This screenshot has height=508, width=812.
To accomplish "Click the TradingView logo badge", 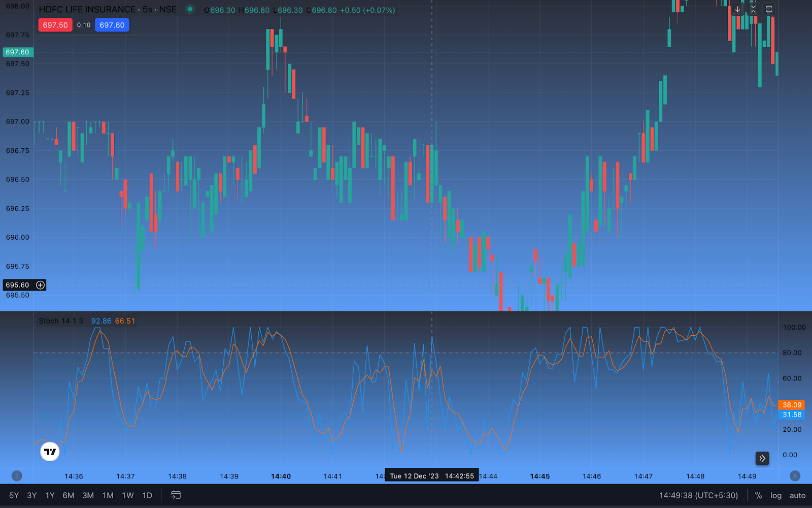I will tap(50, 451).
